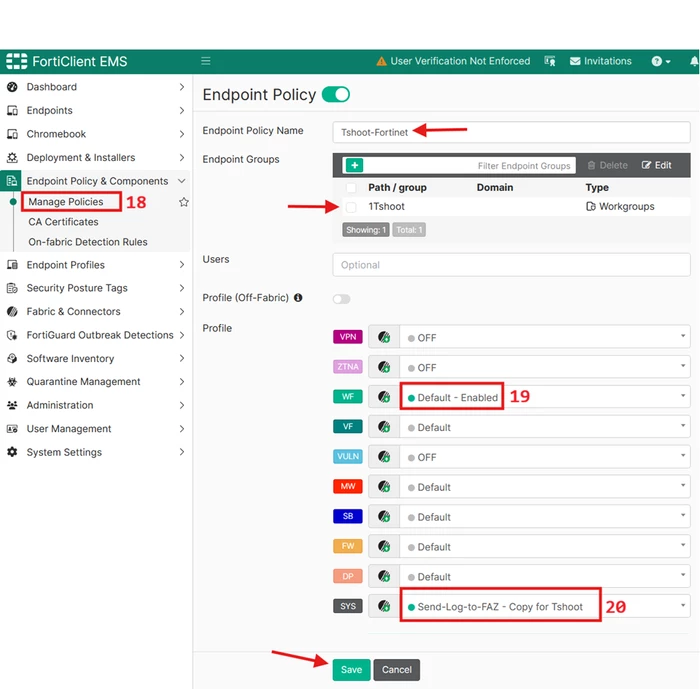Click the Quarantine Management bug icon
This screenshot has width=700, height=689.
click(x=12, y=382)
